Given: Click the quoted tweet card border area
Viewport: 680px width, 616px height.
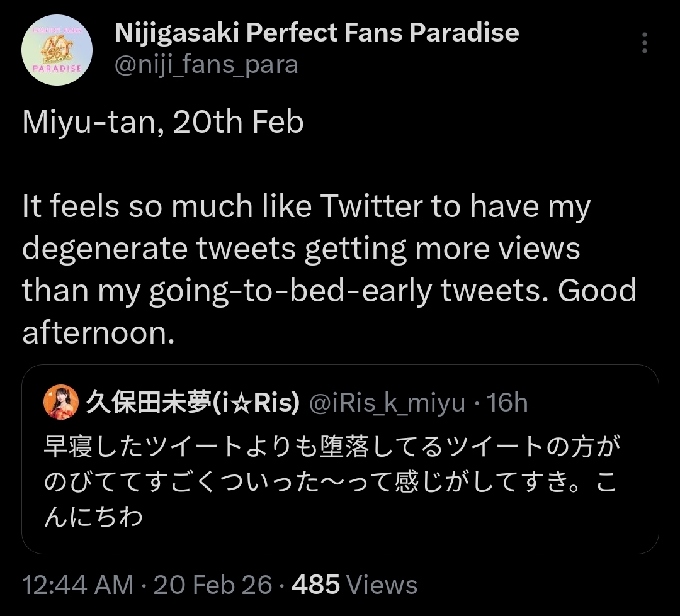Looking at the screenshot, I should point(340,459).
